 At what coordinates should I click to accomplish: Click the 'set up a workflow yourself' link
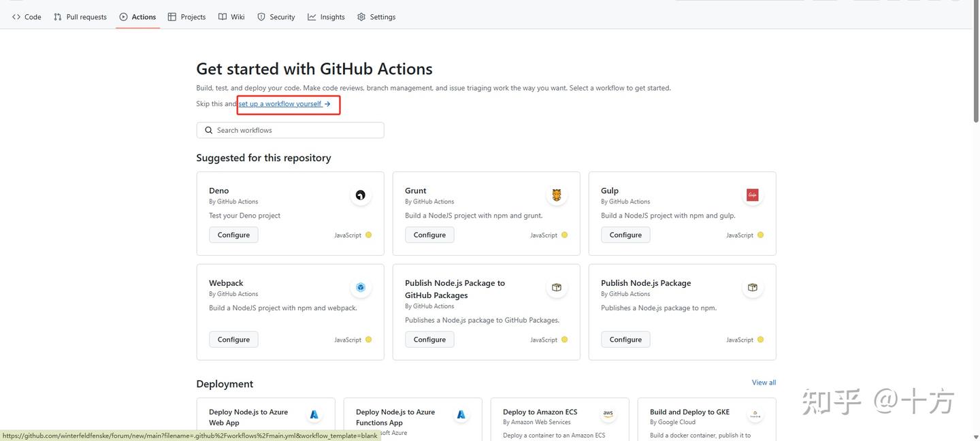point(284,104)
